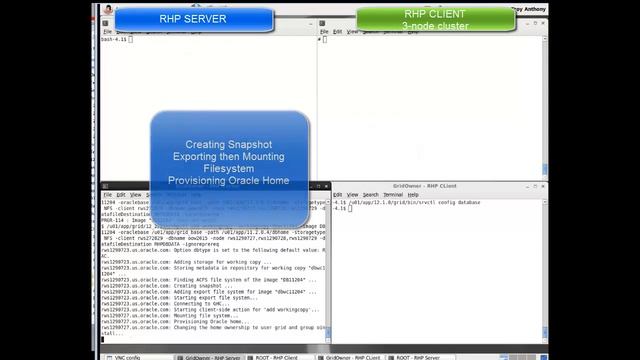Open View menu in GridOwner - RHP Client window
The height and width of the screenshot is (360, 640).
pos(352,195)
